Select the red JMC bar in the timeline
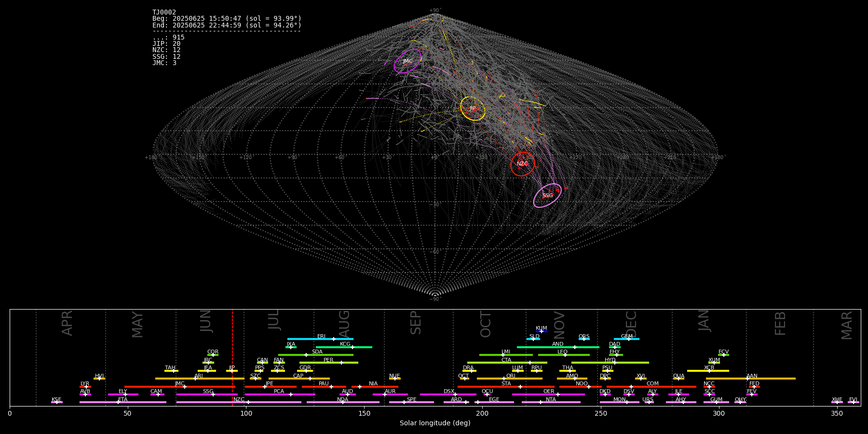 click(x=180, y=386)
